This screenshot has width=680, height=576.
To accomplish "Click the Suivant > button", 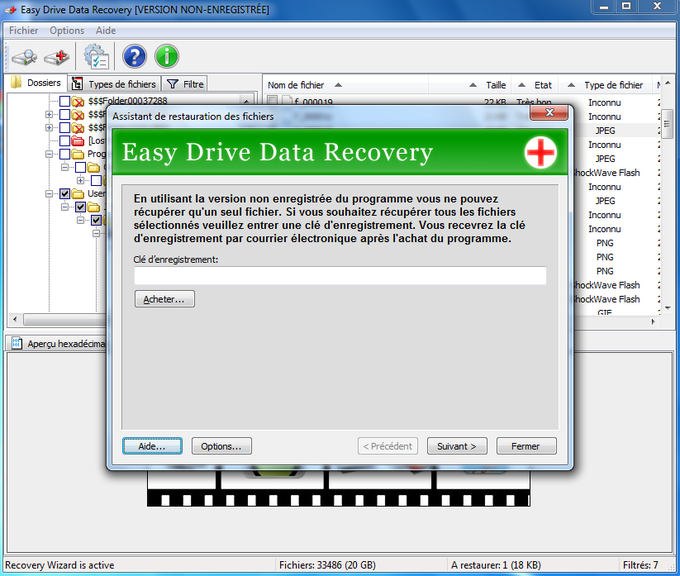I will 457,446.
